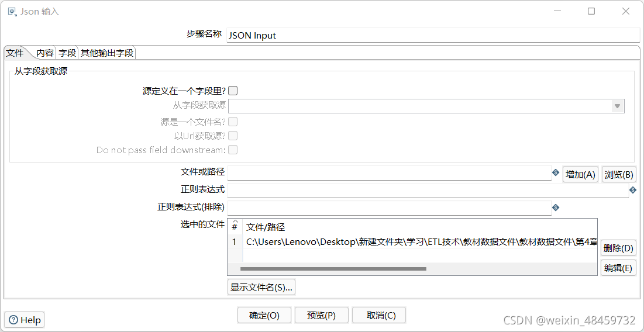This screenshot has width=644, height=332.
Task: Click the 预览(P) button
Action: (322, 315)
